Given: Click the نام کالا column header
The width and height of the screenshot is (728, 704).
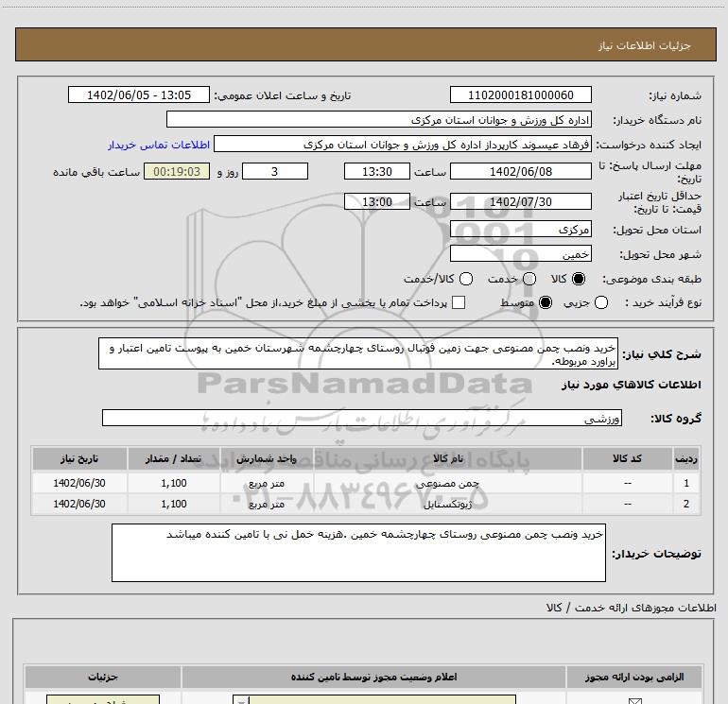Looking at the screenshot, I should (447, 458).
